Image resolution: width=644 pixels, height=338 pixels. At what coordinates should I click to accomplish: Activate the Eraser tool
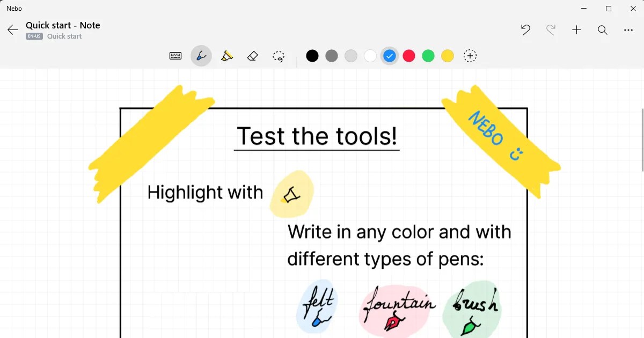click(253, 56)
